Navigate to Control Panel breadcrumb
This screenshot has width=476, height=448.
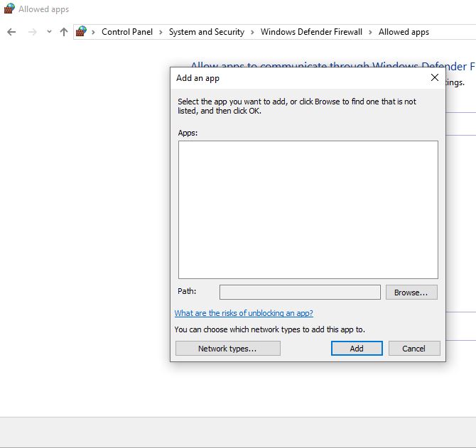tap(127, 32)
